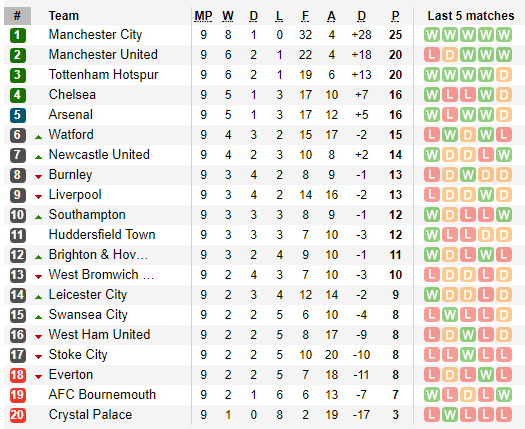
Task: Click the # rank column header
Action: pos(17,16)
